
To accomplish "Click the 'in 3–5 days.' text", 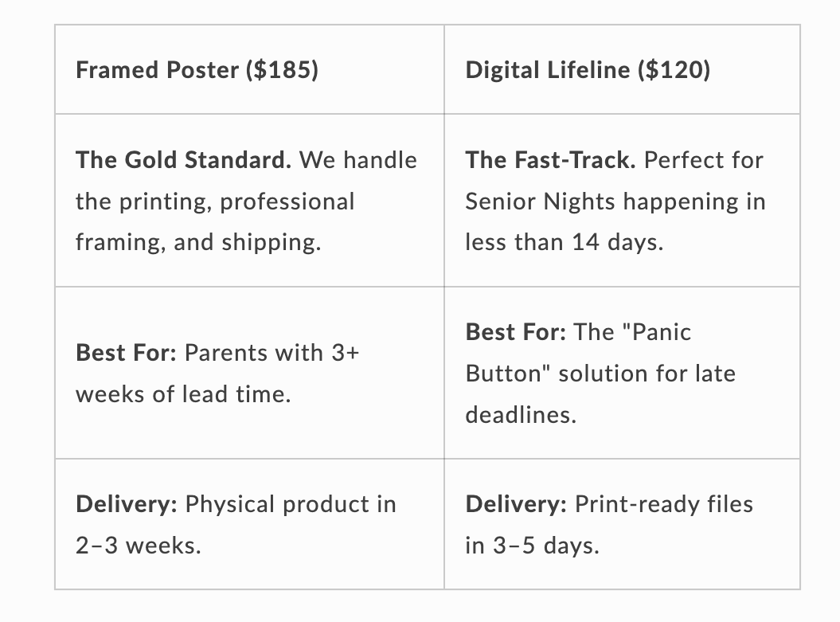I will click(x=532, y=546).
